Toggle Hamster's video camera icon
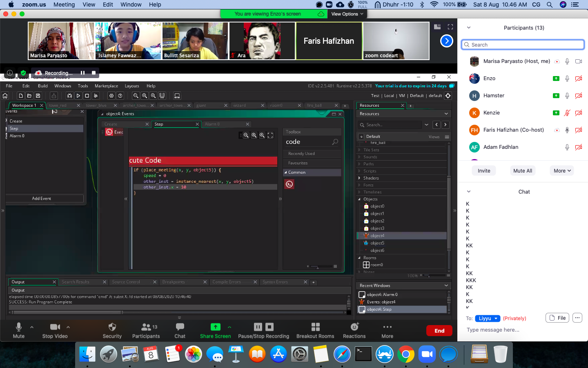Screen dimensions: 588x368 579,96
